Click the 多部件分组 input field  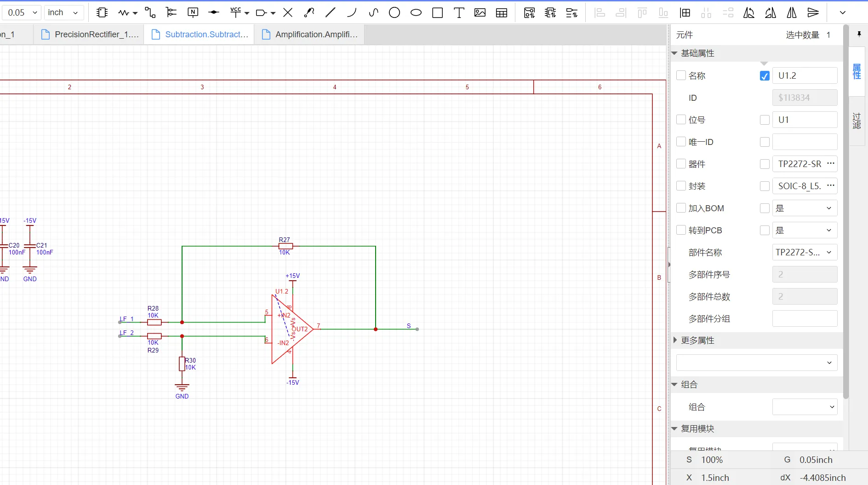point(805,318)
